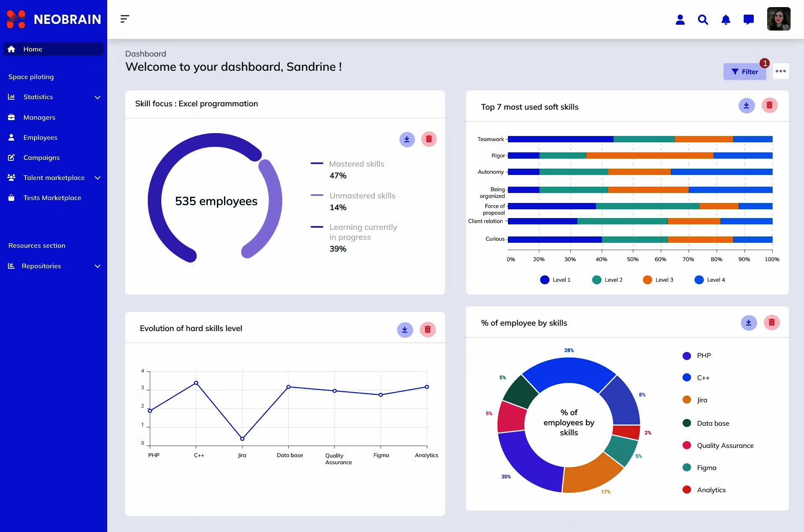The image size is (804, 532).
Task: Open the three-dot more options button
Action: click(781, 72)
